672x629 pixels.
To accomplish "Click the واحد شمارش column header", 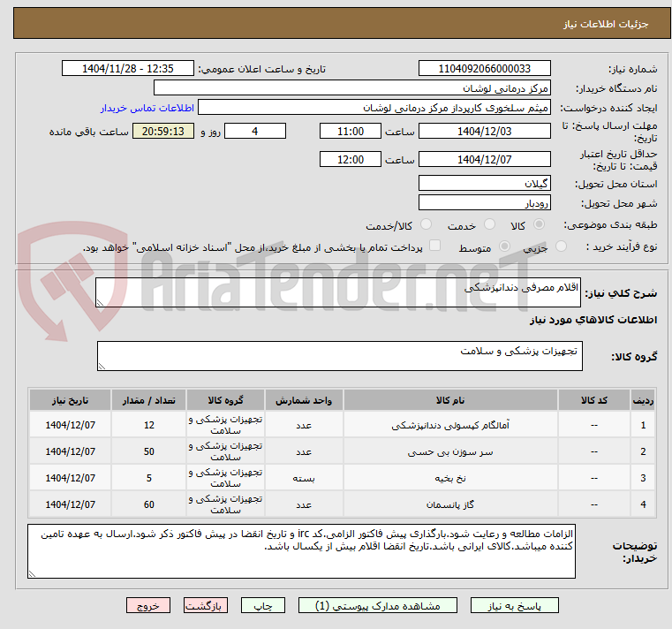I will pos(304,400).
